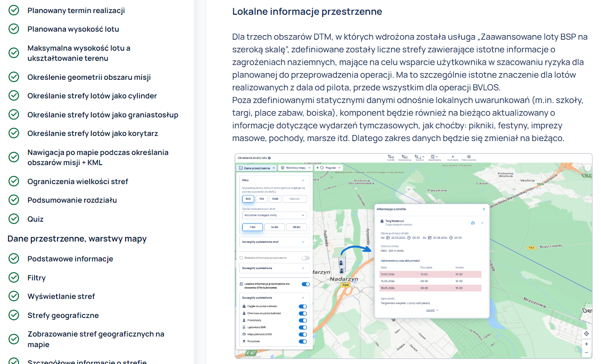Expand Szczegóły wyświetlania stref section
Viewport: 601px width, 364px height.
coord(275,242)
